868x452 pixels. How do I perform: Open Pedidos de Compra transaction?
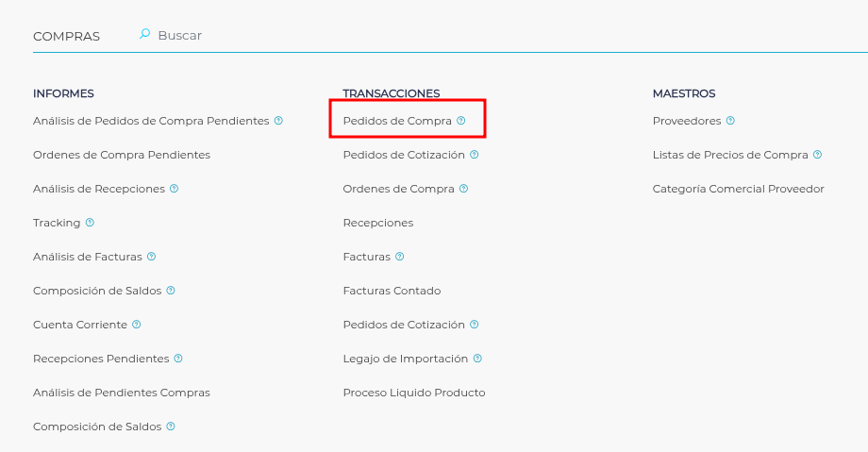click(x=397, y=121)
